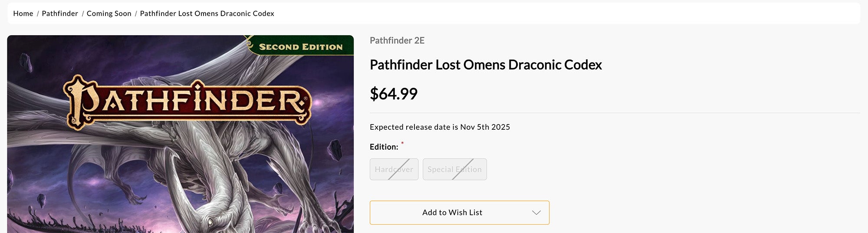Click the product title heading
This screenshot has width=868, height=233.
[486, 65]
